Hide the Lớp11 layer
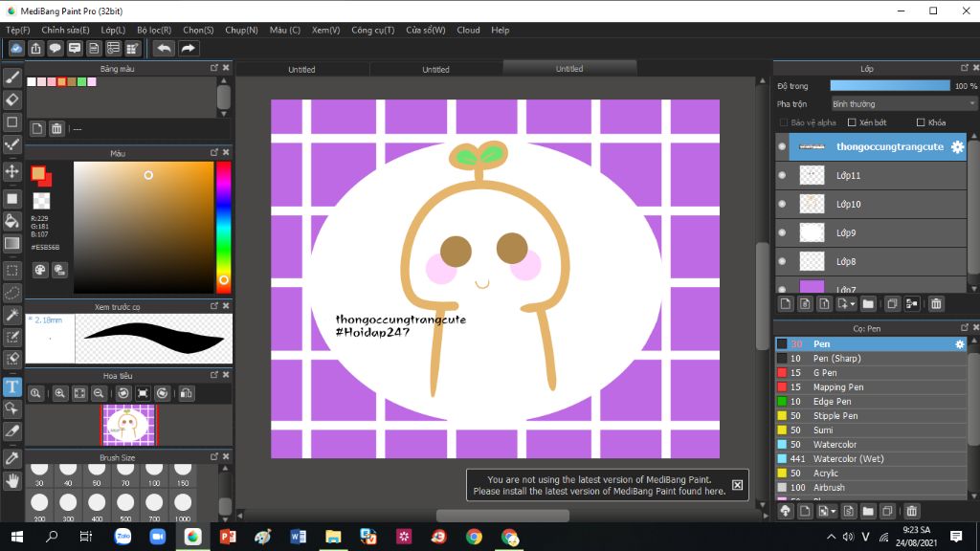 coord(782,176)
